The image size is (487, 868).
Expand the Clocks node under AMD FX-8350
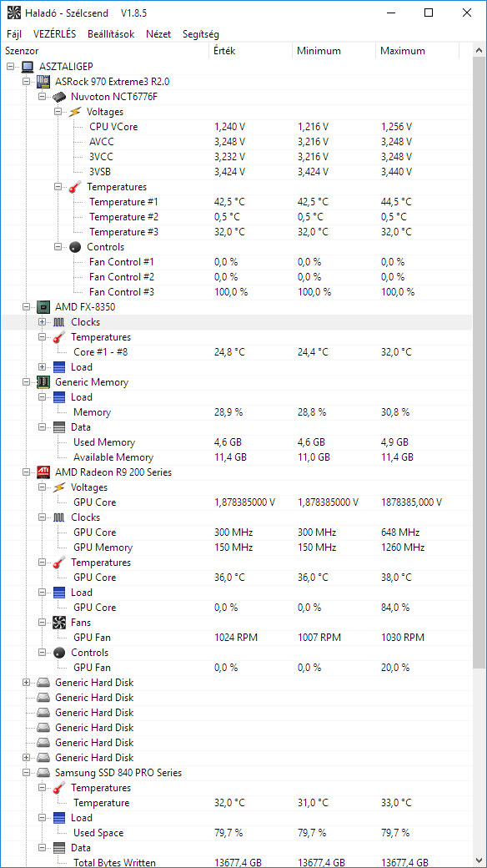(43, 321)
